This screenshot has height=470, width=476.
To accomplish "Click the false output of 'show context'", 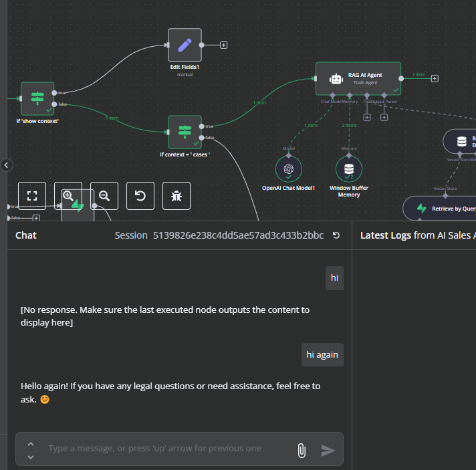I will coord(54,104).
